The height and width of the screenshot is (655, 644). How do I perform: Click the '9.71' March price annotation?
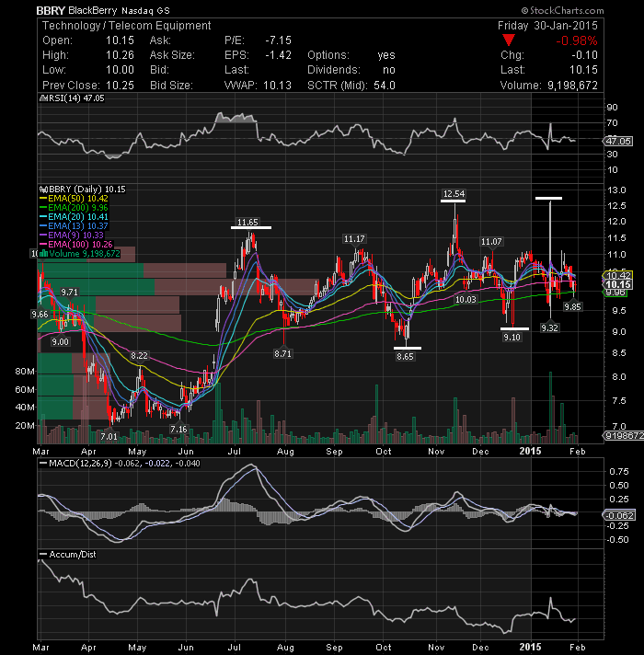click(x=69, y=292)
